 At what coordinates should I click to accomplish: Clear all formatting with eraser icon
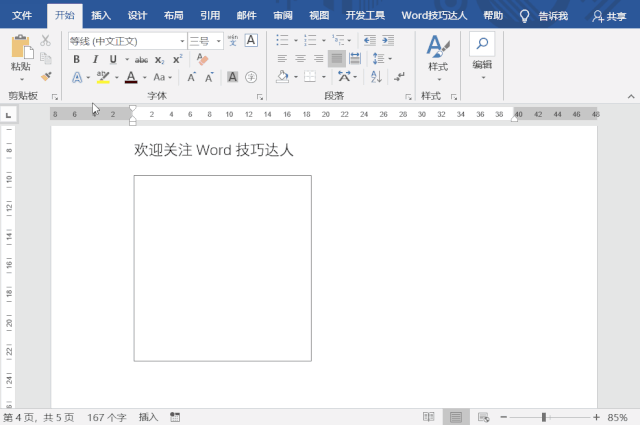click(202, 59)
